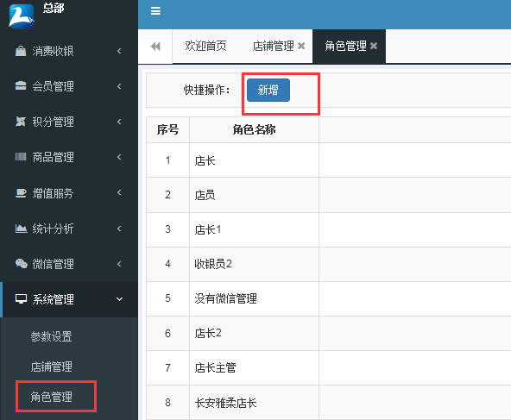Select the 店长主管 role row

329,368
